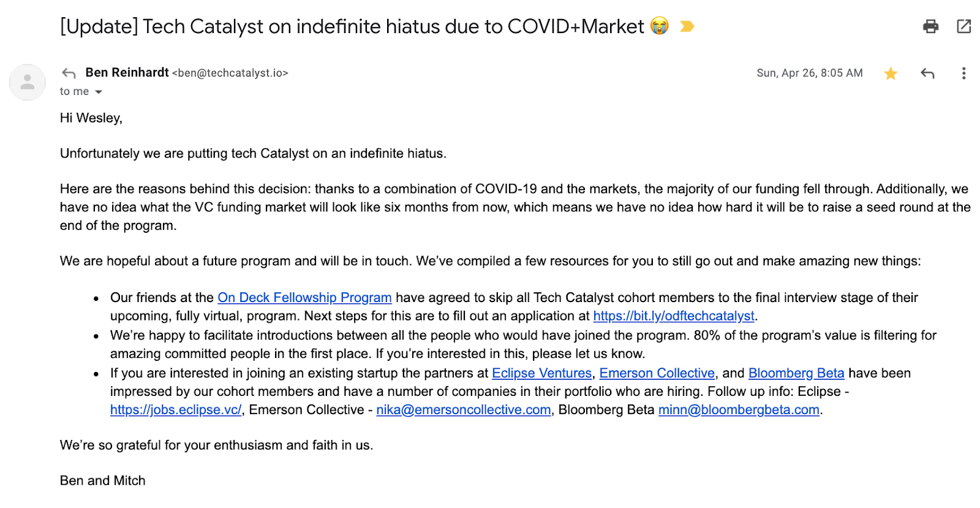This screenshot has height=508, width=980.
Task: Open the Emerson Collective link
Action: 657,373
